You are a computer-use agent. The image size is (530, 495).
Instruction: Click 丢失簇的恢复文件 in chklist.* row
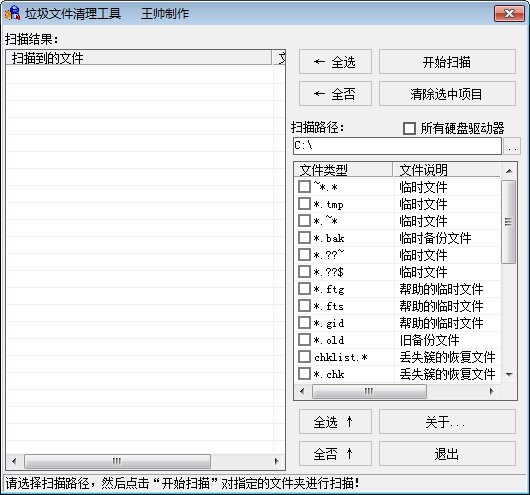pos(448,357)
